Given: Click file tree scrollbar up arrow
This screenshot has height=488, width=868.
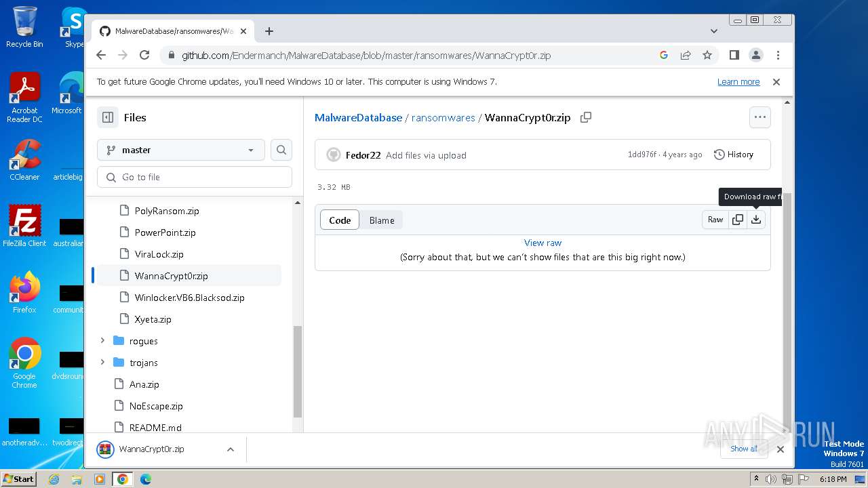Looking at the screenshot, I should [297, 203].
